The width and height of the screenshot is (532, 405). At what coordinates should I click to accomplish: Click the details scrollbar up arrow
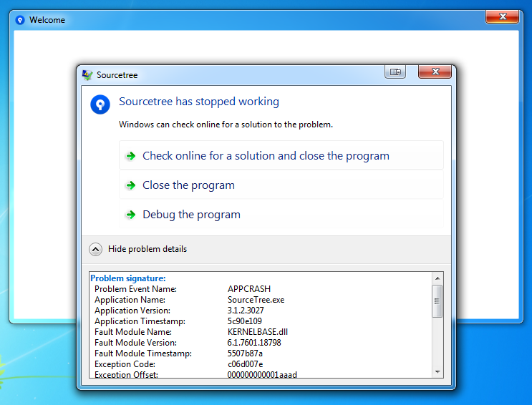point(437,278)
